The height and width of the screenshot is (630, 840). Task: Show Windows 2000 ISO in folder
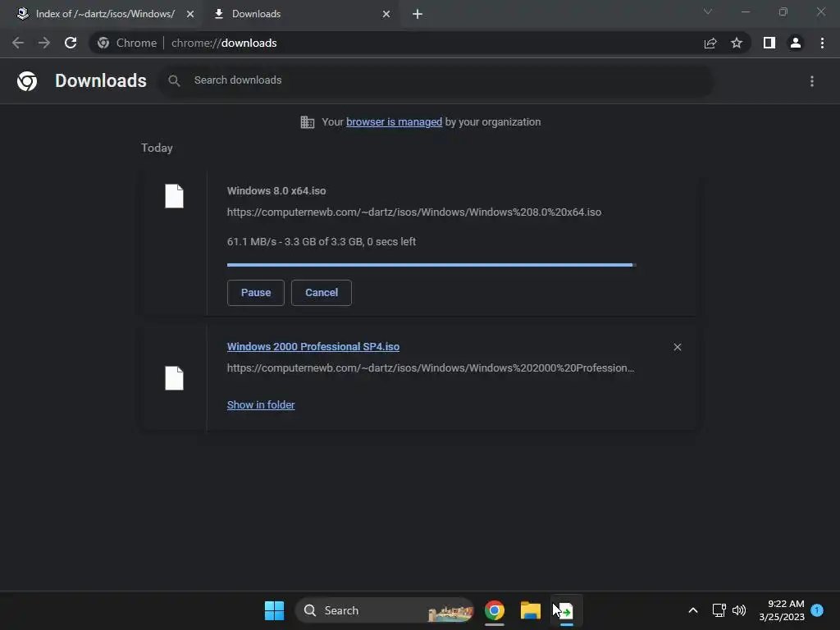tap(261, 405)
